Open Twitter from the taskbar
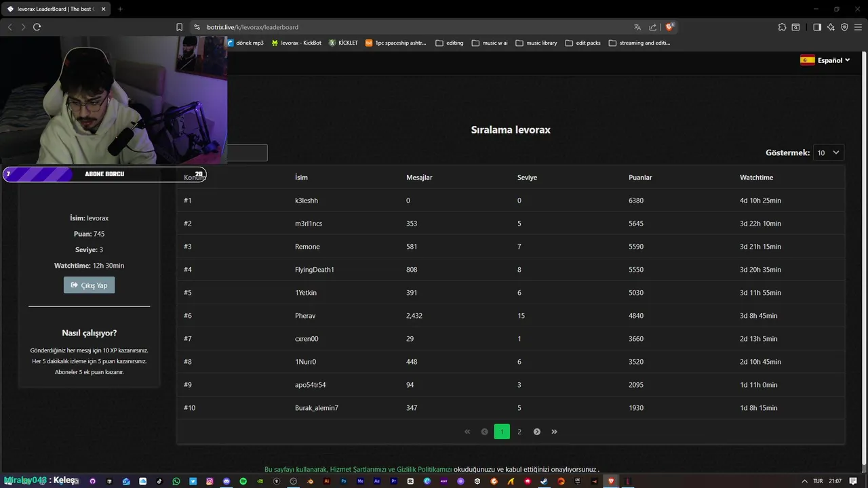Image resolution: width=868 pixels, height=488 pixels. click(193, 481)
